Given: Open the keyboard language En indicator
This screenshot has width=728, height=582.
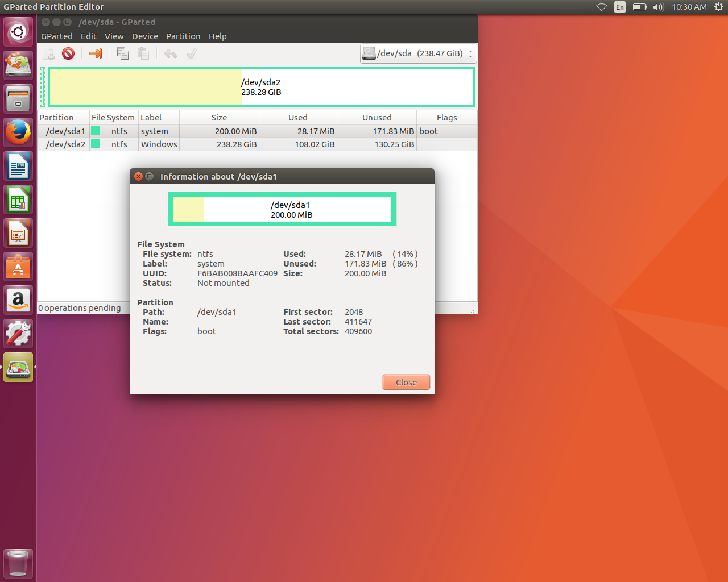Looking at the screenshot, I should pyautogui.click(x=620, y=7).
